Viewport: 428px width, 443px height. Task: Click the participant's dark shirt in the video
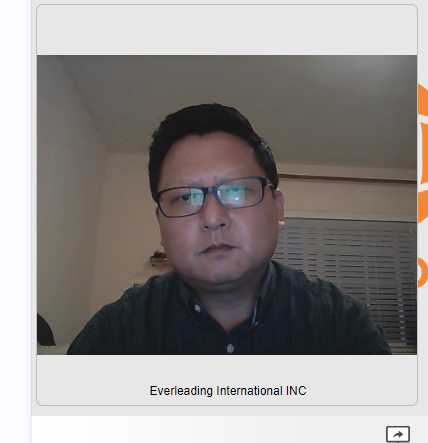[x=227, y=317]
